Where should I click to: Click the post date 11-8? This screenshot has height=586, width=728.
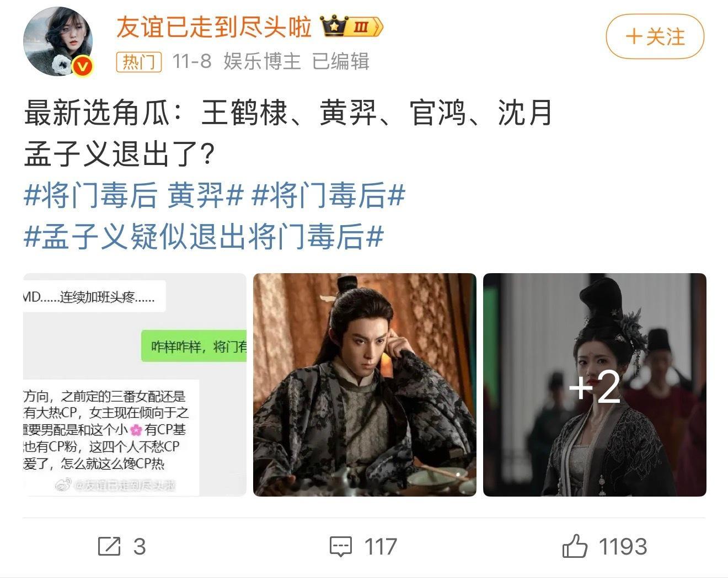(x=191, y=61)
